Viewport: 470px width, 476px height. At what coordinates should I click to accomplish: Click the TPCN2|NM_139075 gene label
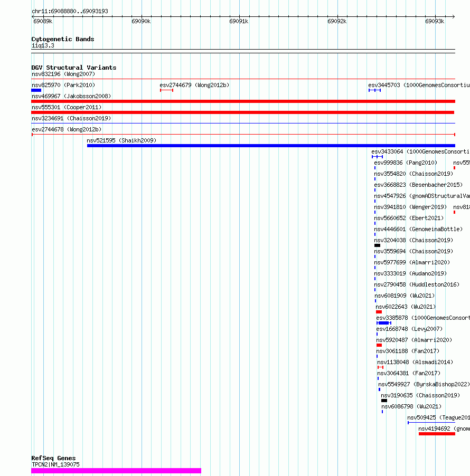(x=55, y=465)
